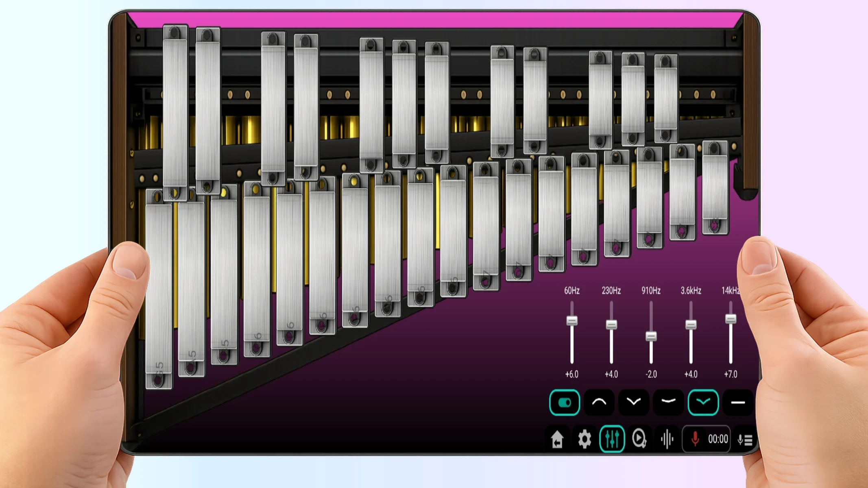The height and width of the screenshot is (488, 868).
Task: Open settings with the gear icon
Action: pyautogui.click(x=584, y=439)
